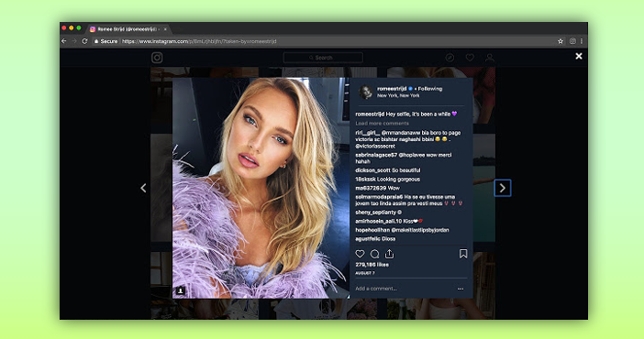Click the @makeitlastlipsbyjordan mention
The width and height of the screenshot is (644, 339).
pos(420,230)
